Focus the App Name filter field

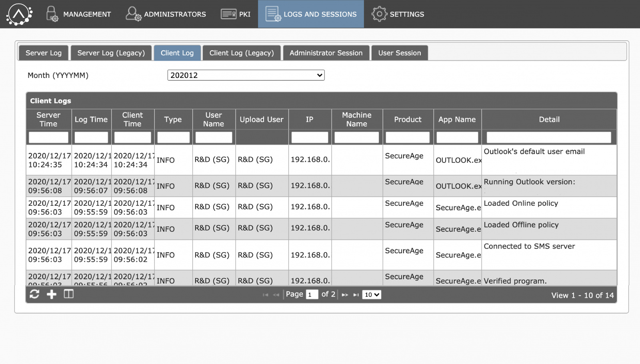[x=457, y=137]
